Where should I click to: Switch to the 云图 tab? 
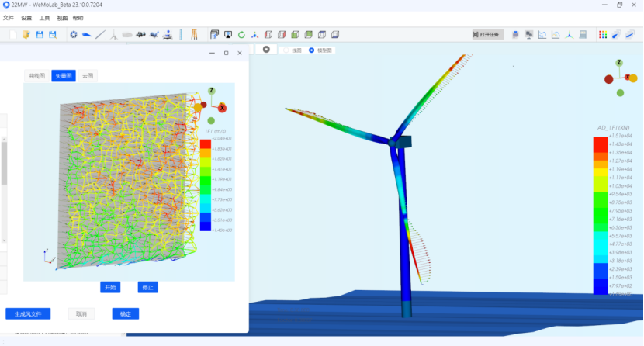88,76
